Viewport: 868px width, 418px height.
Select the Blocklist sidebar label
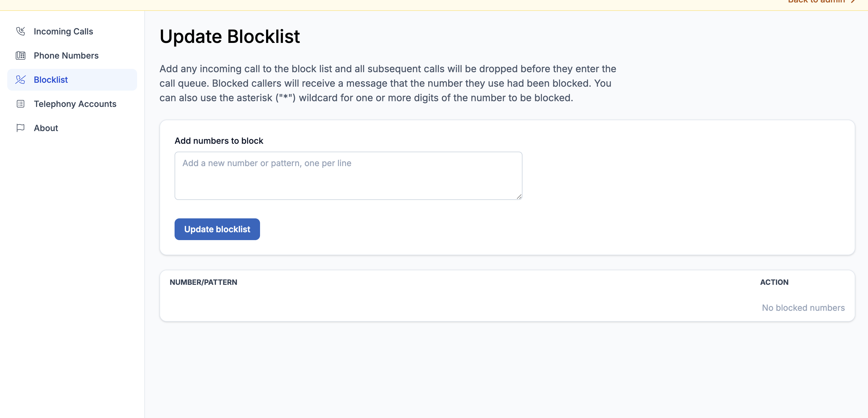pyautogui.click(x=51, y=80)
